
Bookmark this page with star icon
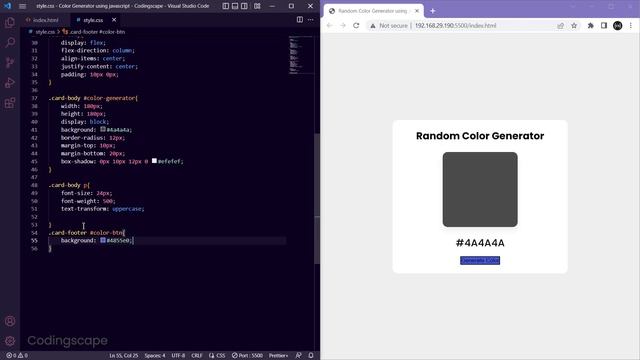pyautogui.click(x=574, y=25)
